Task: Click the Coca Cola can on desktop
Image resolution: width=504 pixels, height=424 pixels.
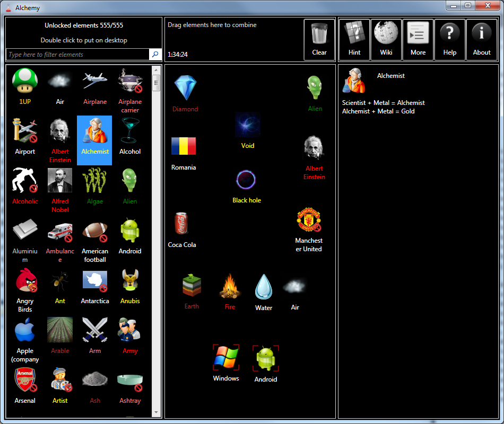Action: 182,230
